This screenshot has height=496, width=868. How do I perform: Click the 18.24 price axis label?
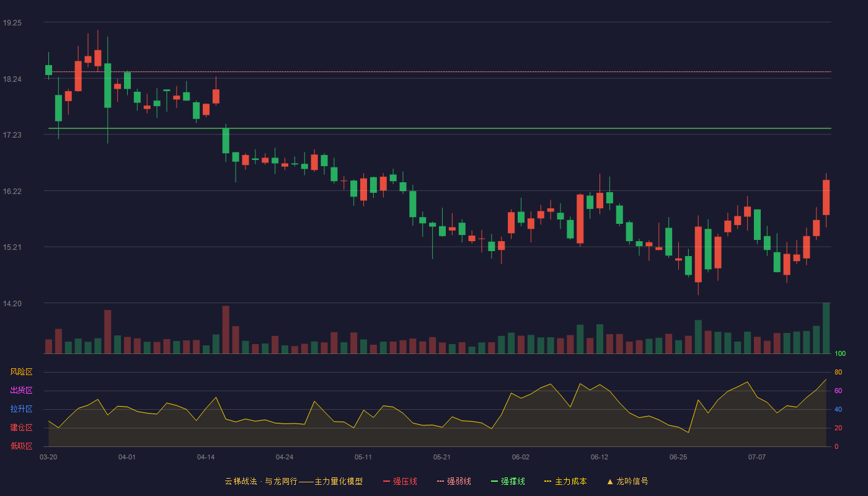coord(12,79)
